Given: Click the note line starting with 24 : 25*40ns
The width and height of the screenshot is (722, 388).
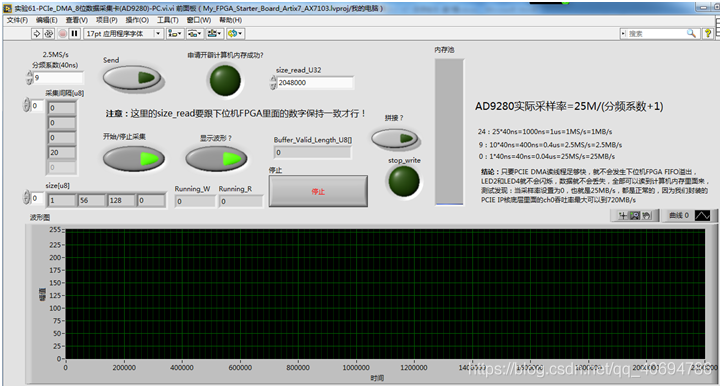Looking at the screenshot, I should click(x=545, y=132).
